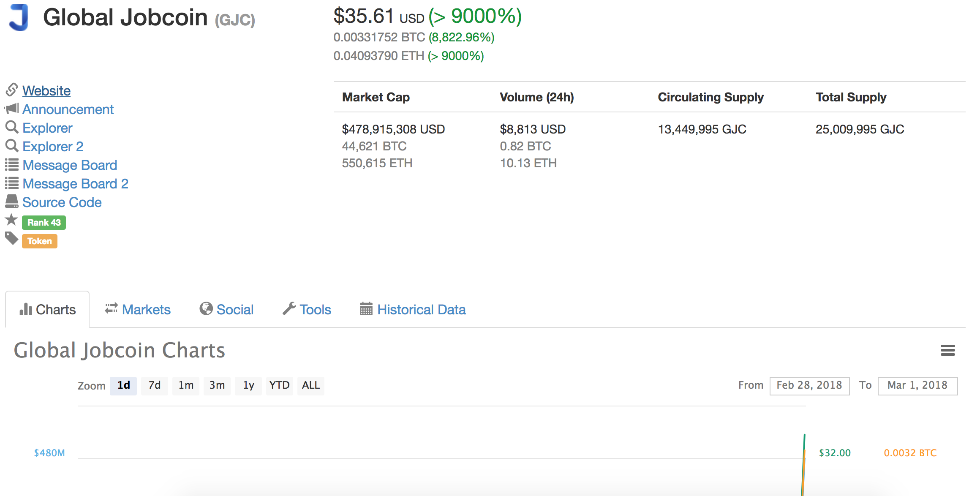Click the green Rank 43 badge
Screen dimensions: 980x496
pos(44,223)
